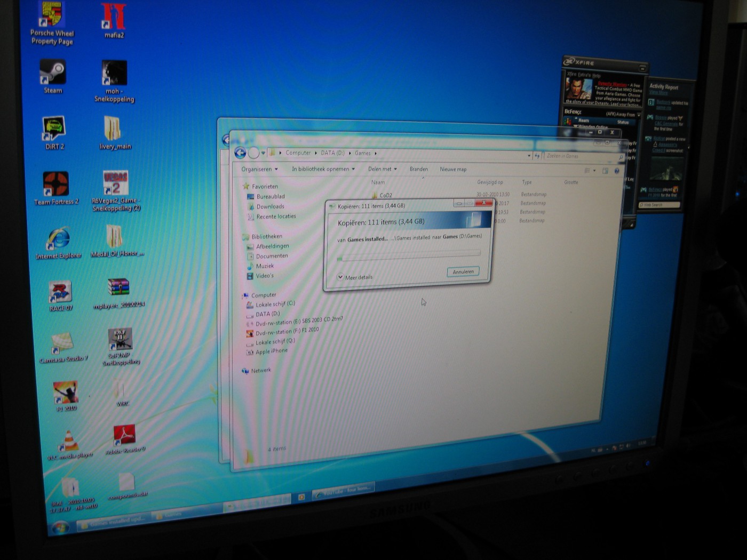Launch the mafia2 desktop shortcut
The image size is (747, 560).
114,20
